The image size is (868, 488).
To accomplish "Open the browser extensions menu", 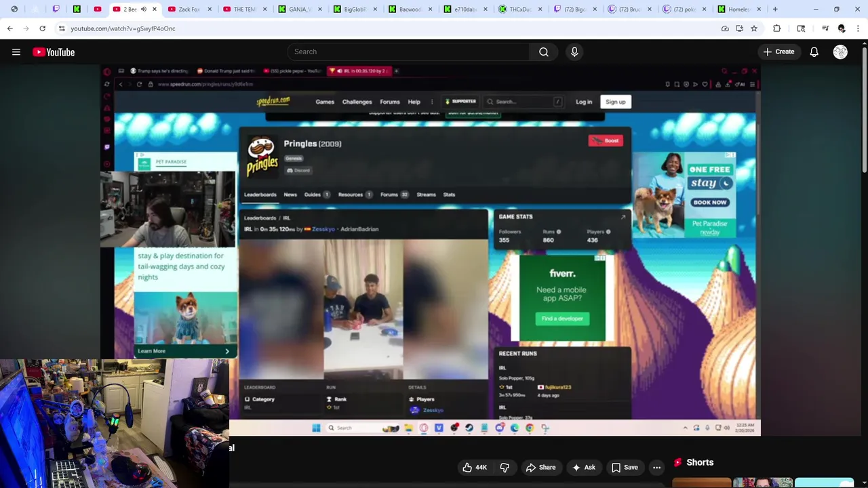I will coord(776,28).
